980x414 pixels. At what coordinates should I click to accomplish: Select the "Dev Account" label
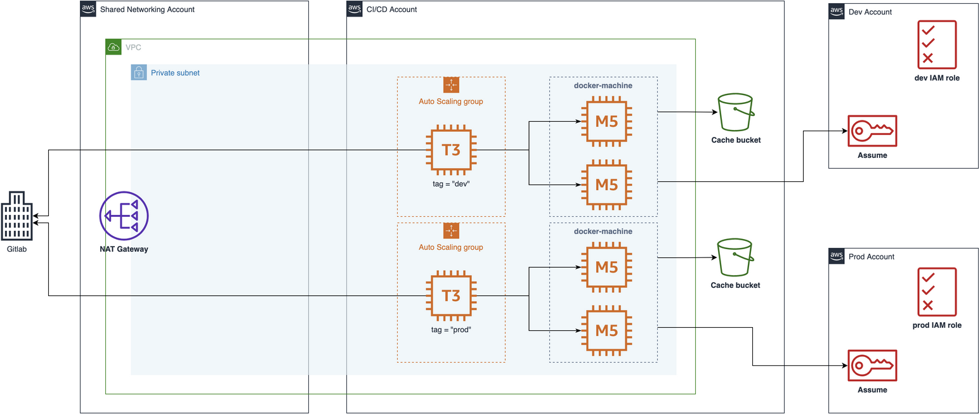(x=870, y=12)
